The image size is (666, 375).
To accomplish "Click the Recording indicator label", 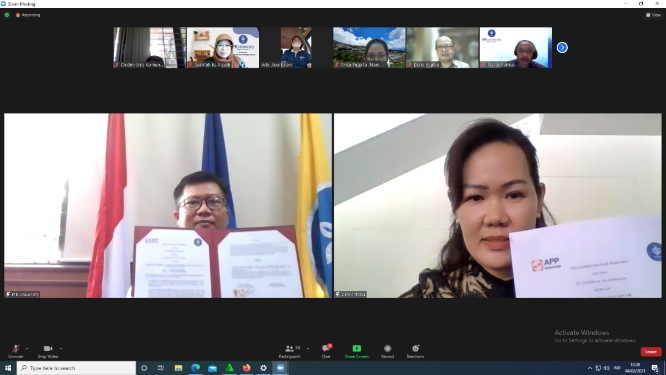I will (28, 15).
